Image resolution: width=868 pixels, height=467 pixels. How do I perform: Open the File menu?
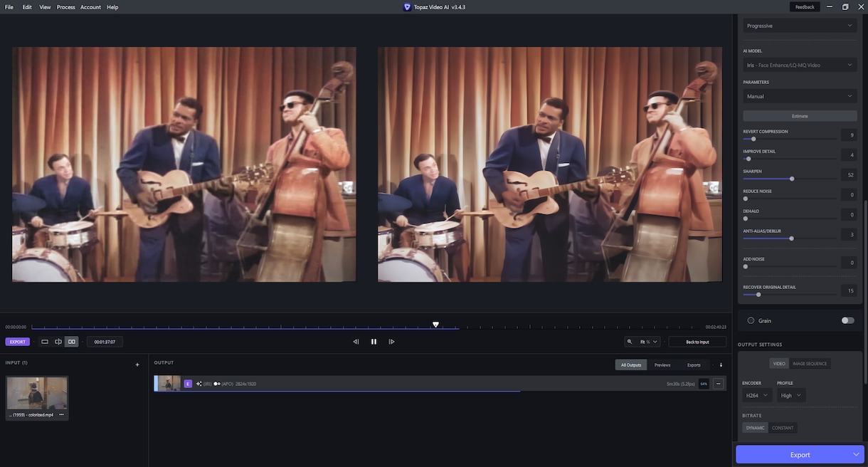(9, 7)
